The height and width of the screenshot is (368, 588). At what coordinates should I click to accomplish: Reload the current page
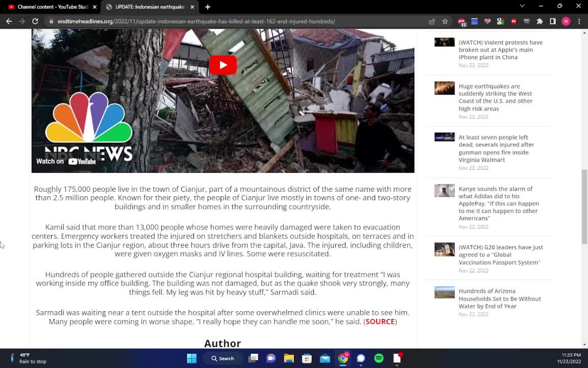[x=35, y=21]
